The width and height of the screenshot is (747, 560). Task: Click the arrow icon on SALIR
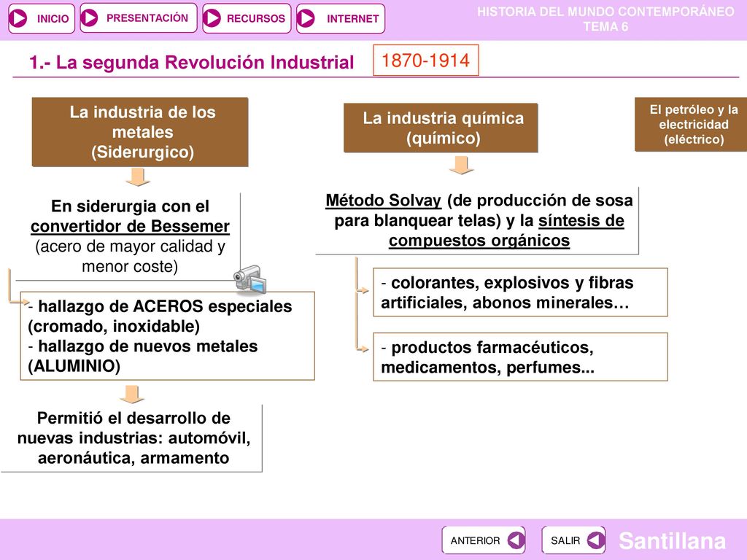point(596,540)
